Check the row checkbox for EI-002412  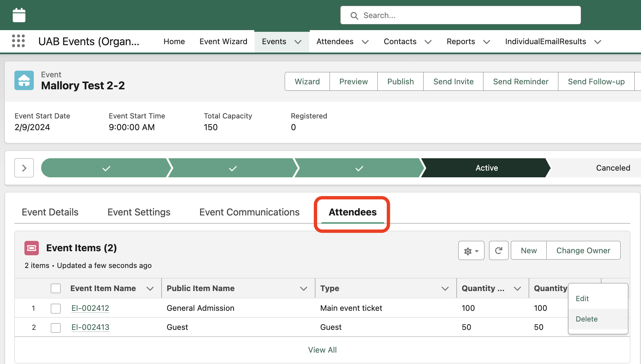coord(56,308)
